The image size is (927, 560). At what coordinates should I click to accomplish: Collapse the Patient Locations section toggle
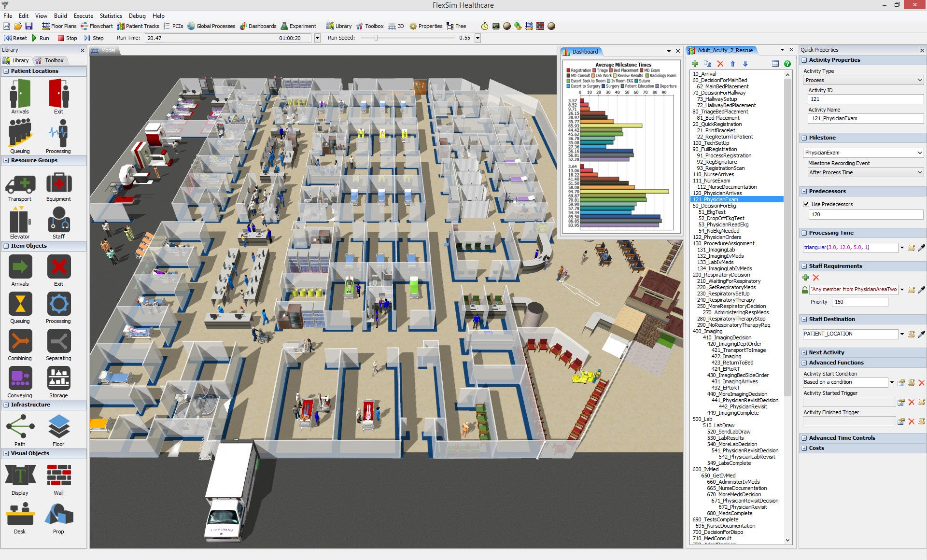[6, 71]
